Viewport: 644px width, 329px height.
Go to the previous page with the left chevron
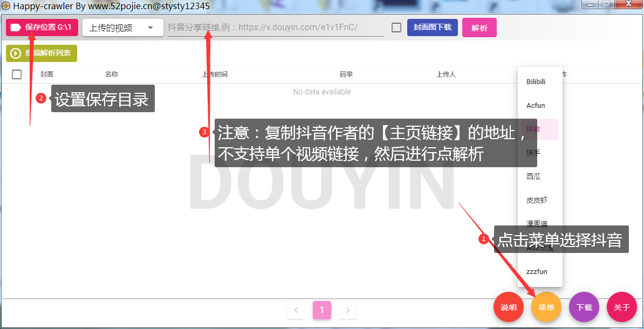tap(296, 310)
